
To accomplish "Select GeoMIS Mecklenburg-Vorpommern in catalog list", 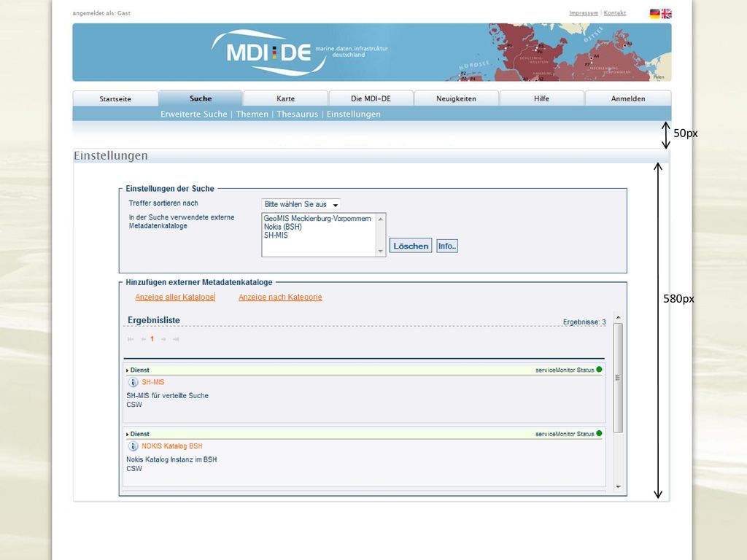I will point(317,219).
